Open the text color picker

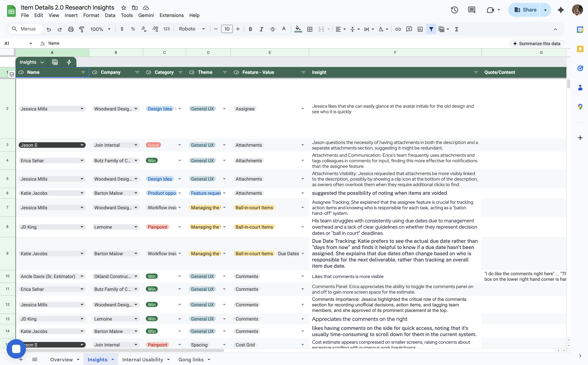[x=284, y=29]
